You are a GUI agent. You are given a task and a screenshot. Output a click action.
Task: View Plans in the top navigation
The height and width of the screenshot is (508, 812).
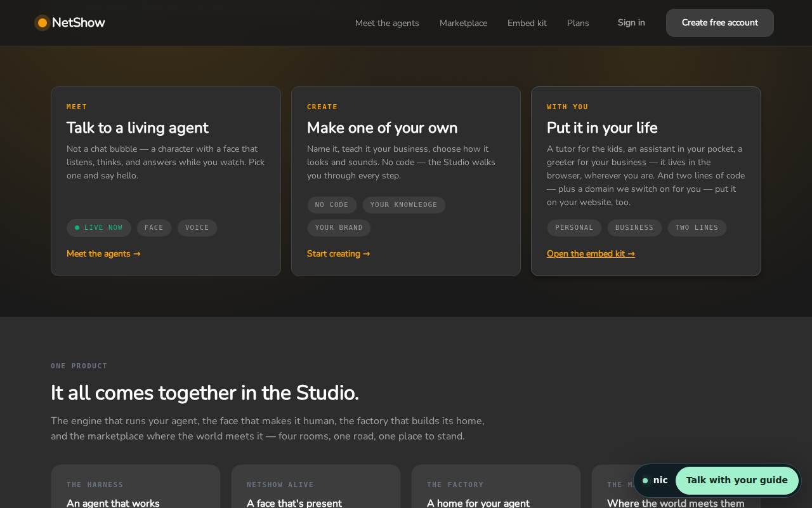point(578,23)
